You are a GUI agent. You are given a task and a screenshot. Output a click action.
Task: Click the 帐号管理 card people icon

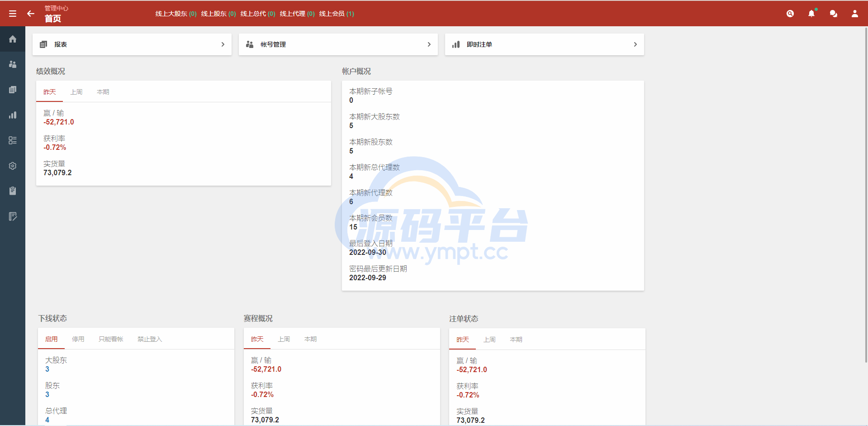[250, 44]
